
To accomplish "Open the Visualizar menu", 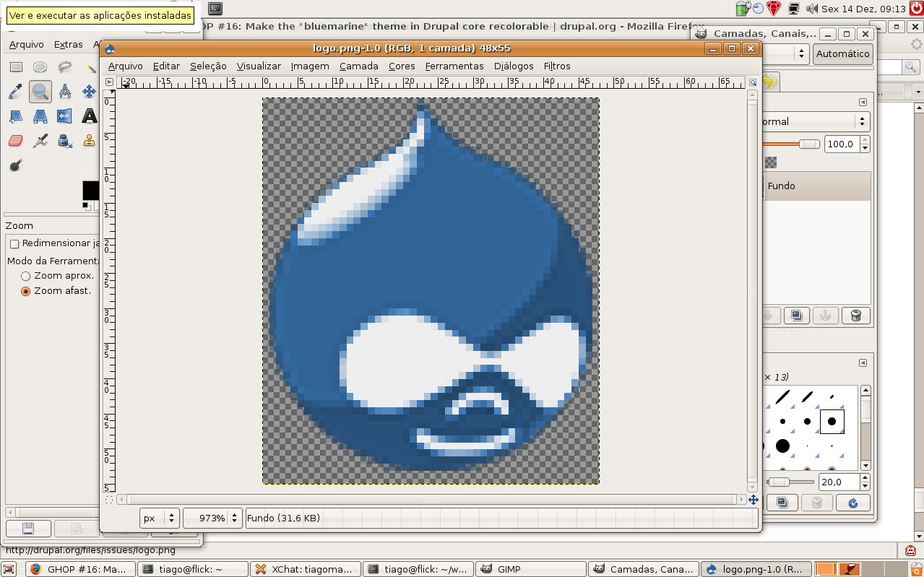I will [259, 66].
